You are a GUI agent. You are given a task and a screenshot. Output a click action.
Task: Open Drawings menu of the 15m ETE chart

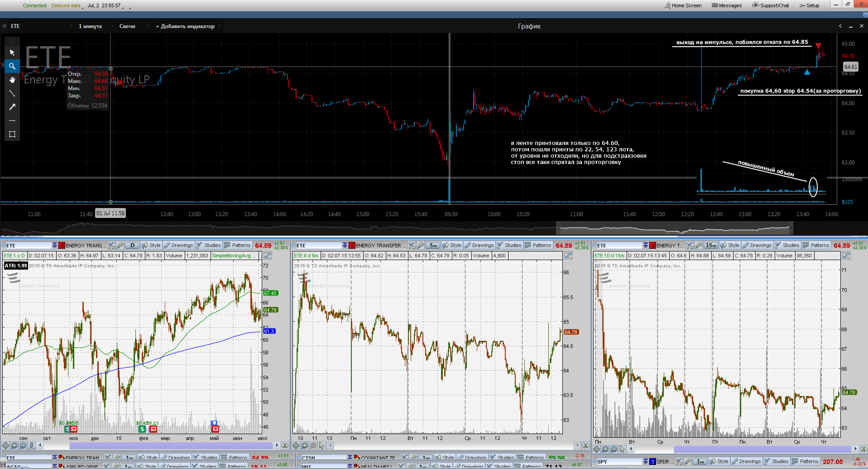757,245
